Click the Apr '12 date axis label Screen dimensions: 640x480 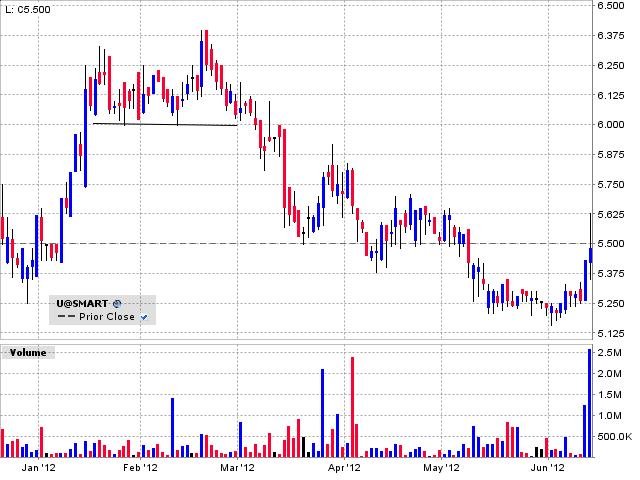point(344,467)
